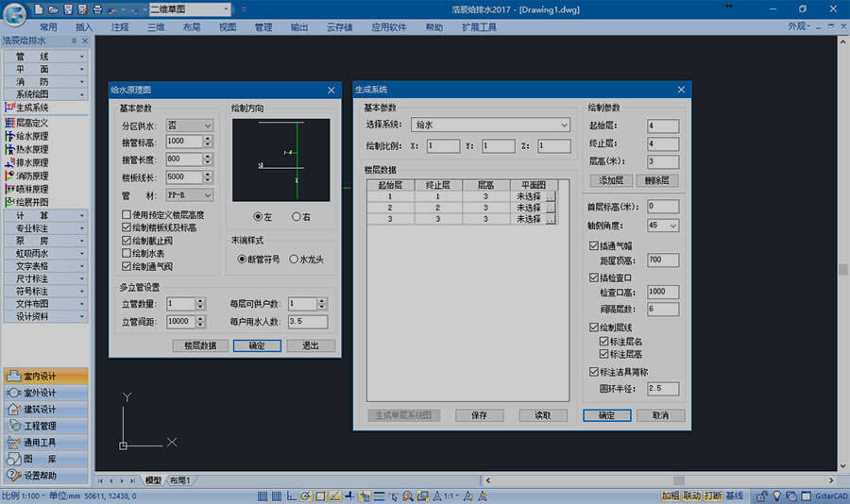The height and width of the screenshot is (504, 850).
Task: Click the 首层标高 input field
Action: 662,206
